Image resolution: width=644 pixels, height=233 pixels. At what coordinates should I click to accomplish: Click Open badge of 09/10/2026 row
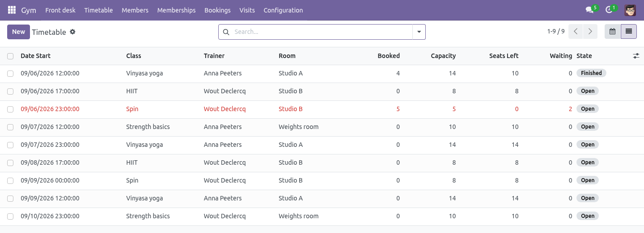(x=588, y=216)
